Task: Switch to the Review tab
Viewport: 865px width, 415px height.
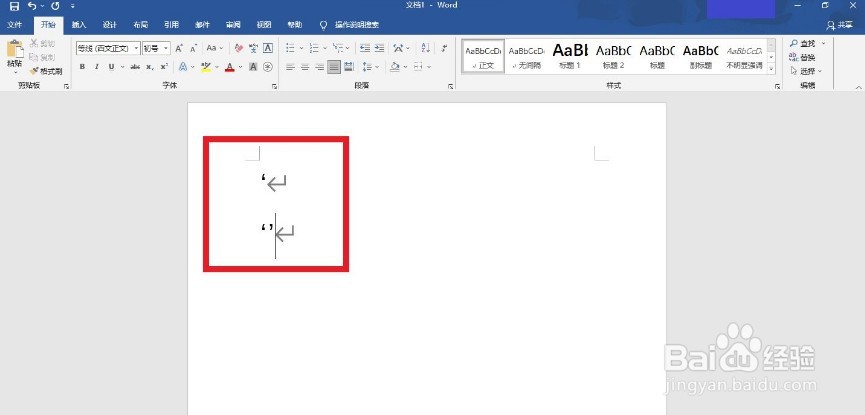Action: pyautogui.click(x=233, y=25)
